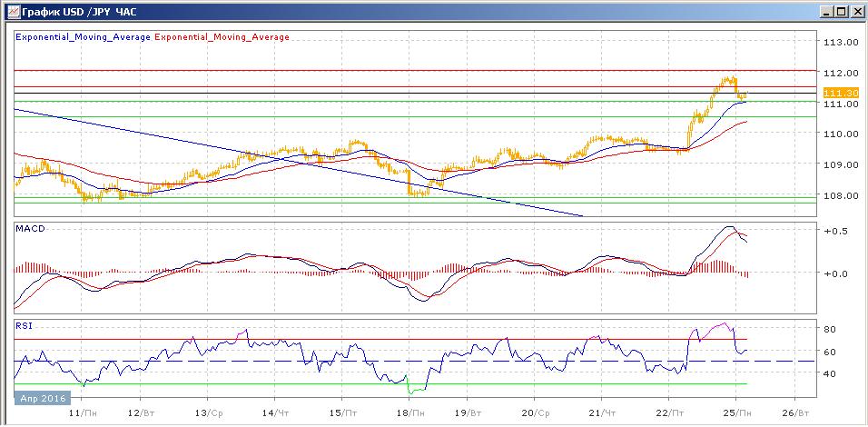Click the MACD indicator panel label
The height and width of the screenshot is (427, 868).
coord(30,228)
